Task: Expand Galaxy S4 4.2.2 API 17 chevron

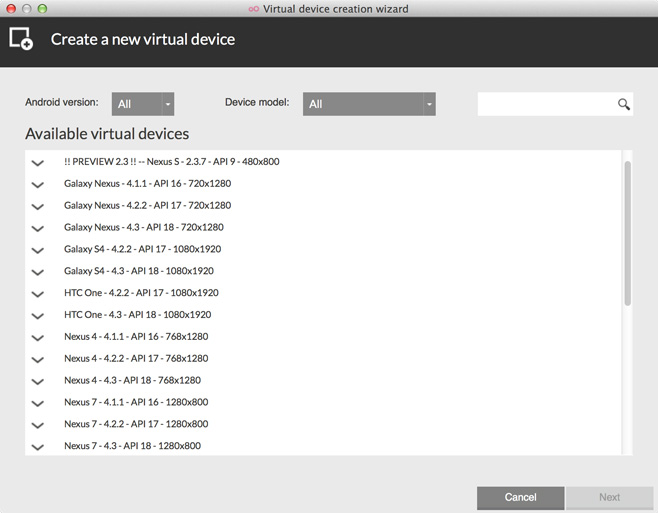Action: tap(38, 250)
